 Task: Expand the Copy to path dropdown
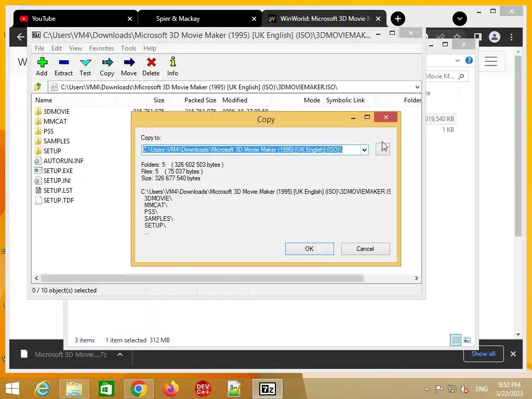[x=364, y=150]
